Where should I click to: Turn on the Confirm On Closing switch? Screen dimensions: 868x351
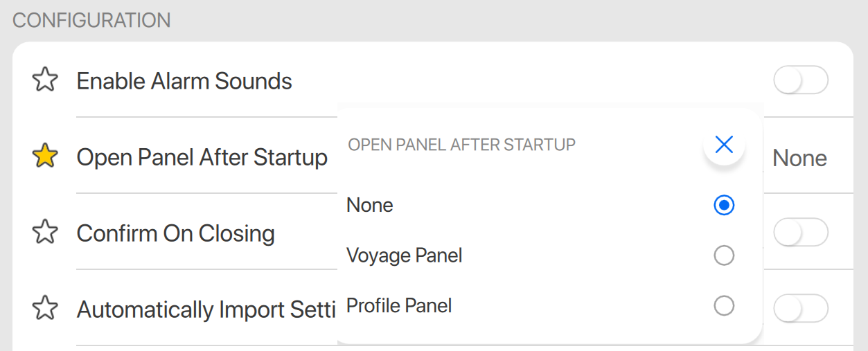(x=800, y=233)
